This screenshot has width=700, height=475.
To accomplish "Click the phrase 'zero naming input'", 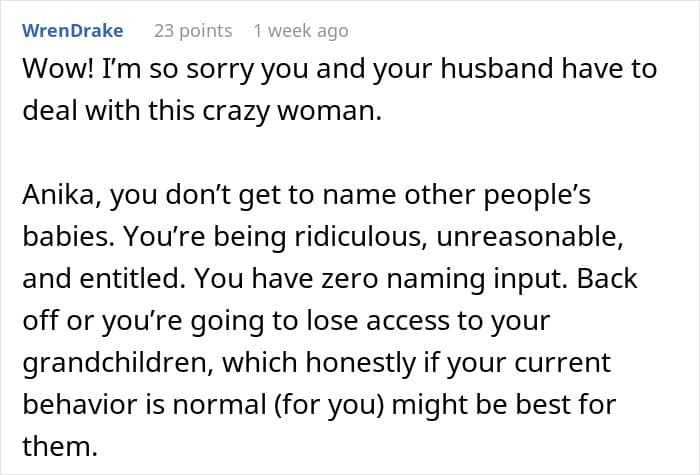I will coord(397,279).
